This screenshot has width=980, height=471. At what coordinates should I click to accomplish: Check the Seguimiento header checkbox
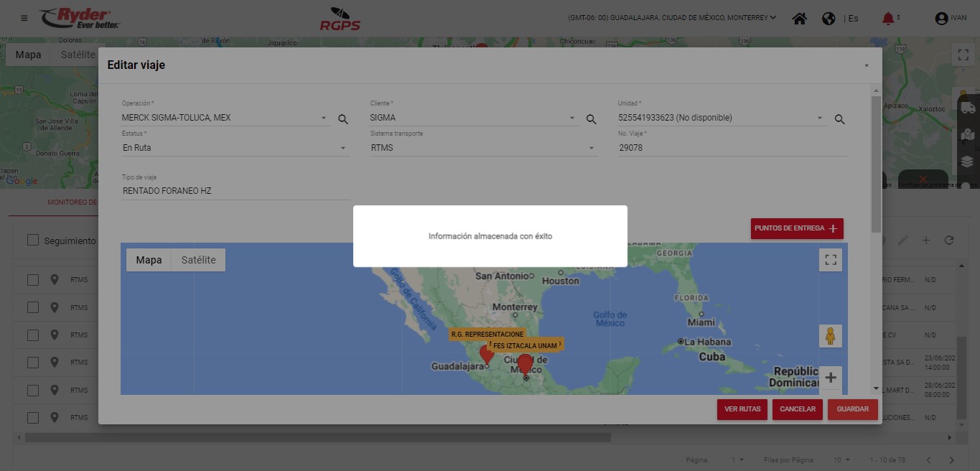click(x=33, y=241)
